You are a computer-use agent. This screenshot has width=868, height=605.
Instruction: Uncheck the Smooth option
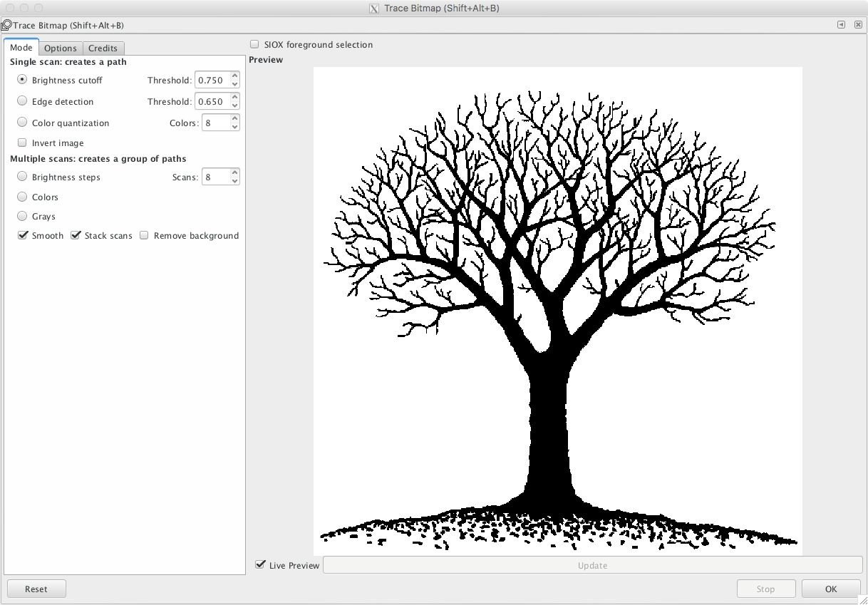[23, 235]
